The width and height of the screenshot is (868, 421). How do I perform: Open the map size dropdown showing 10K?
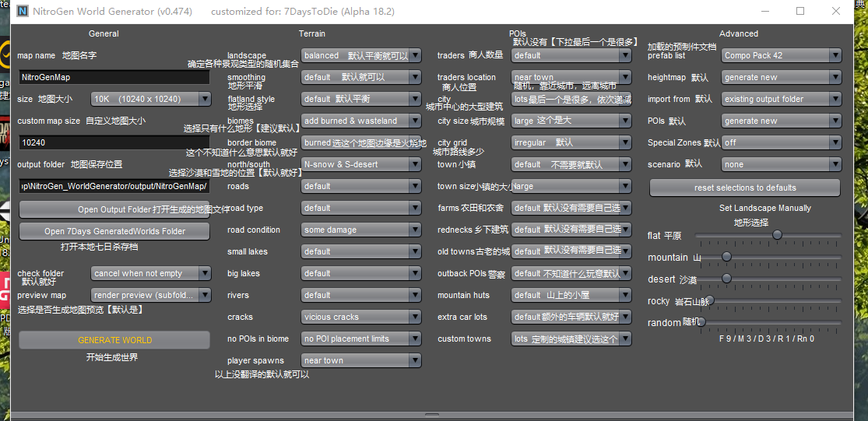pyautogui.click(x=151, y=99)
